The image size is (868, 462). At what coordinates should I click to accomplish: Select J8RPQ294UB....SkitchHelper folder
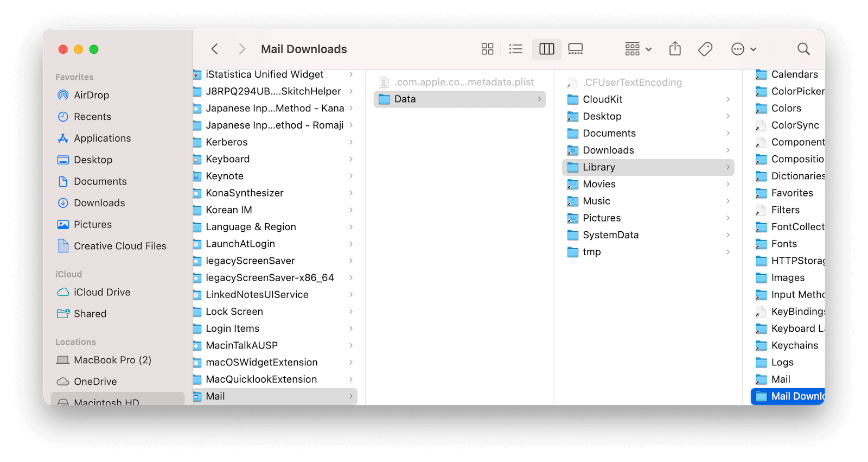(275, 91)
